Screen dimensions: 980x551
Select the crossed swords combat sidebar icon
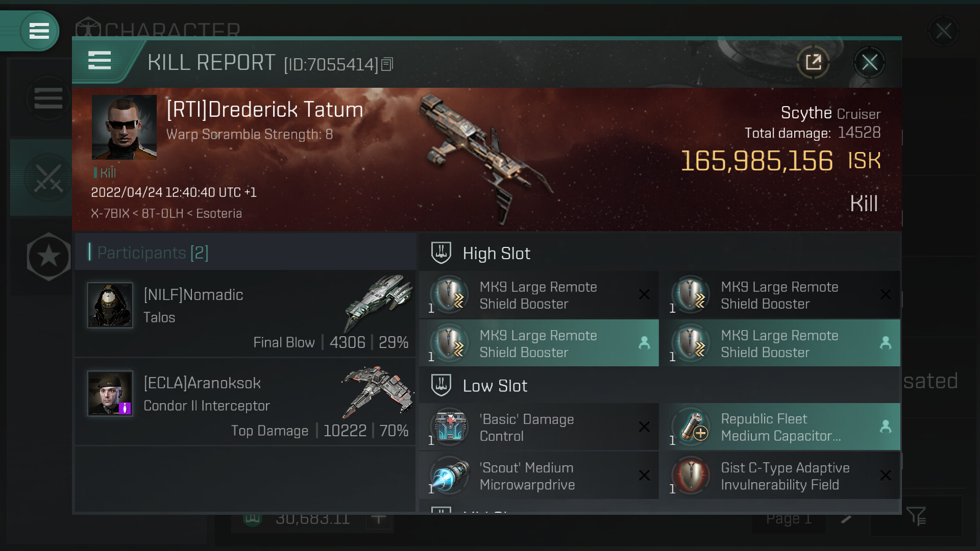point(48,178)
